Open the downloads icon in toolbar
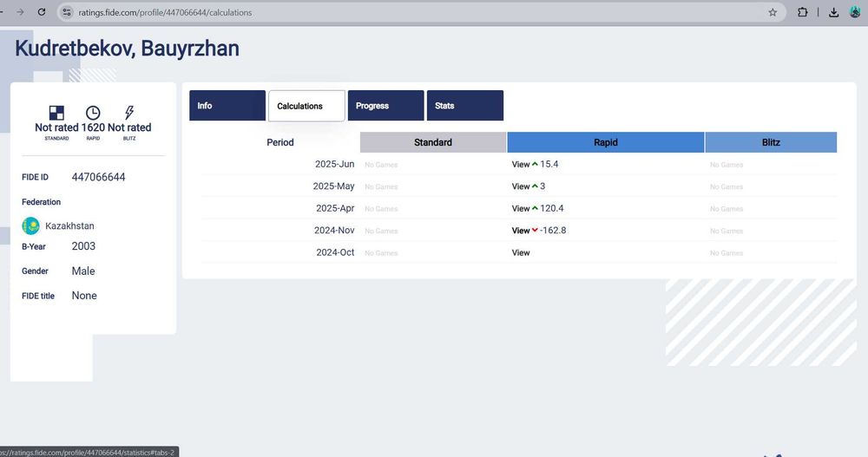Image resolution: width=868 pixels, height=457 pixels. click(x=833, y=12)
